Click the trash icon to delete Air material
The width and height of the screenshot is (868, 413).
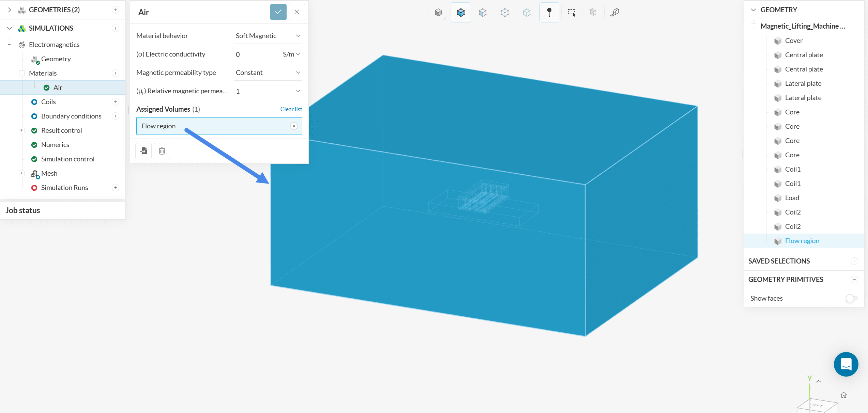162,151
